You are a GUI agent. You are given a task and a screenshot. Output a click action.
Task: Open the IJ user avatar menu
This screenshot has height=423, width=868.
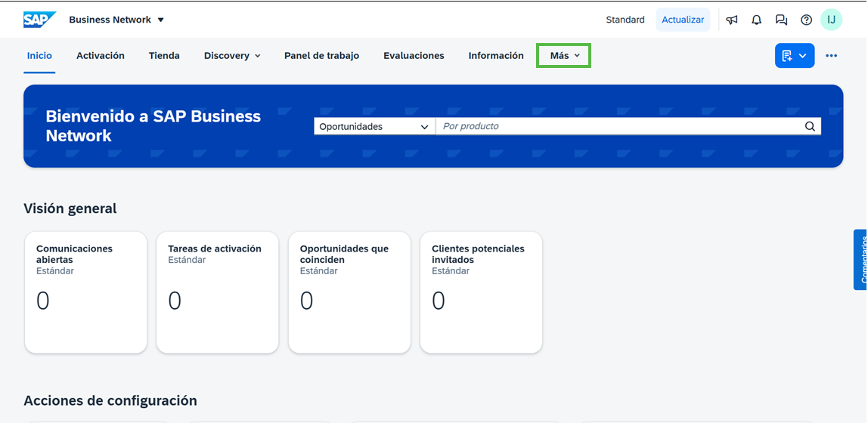(x=831, y=20)
